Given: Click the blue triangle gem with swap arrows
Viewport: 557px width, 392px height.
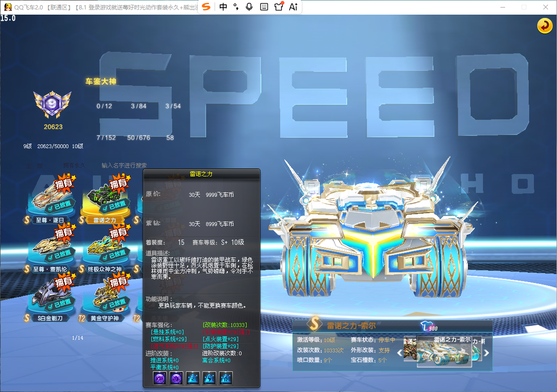Looking at the screenshot, I should click(x=193, y=378).
